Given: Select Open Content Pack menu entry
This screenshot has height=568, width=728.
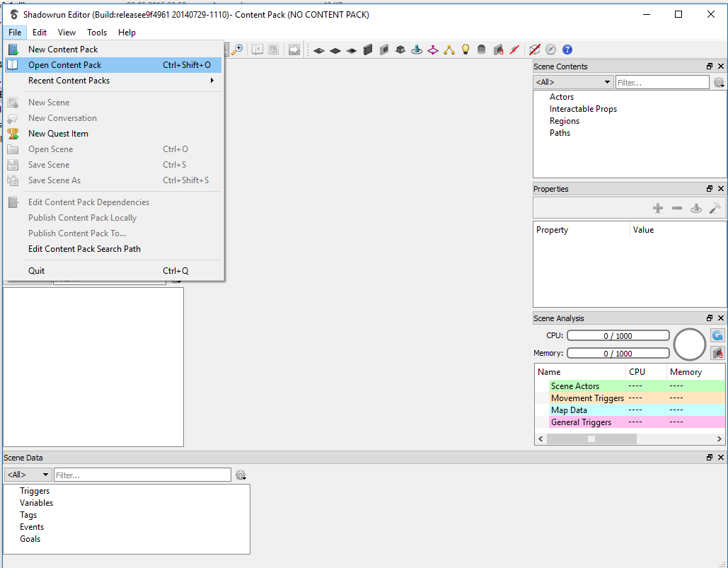Looking at the screenshot, I should pyautogui.click(x=112, y=65).
